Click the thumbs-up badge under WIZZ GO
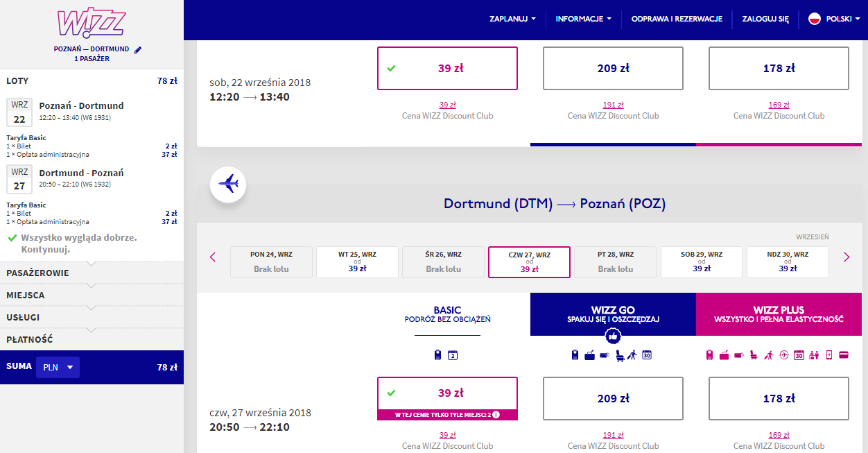The image size is (868, 453). [613, 336]
